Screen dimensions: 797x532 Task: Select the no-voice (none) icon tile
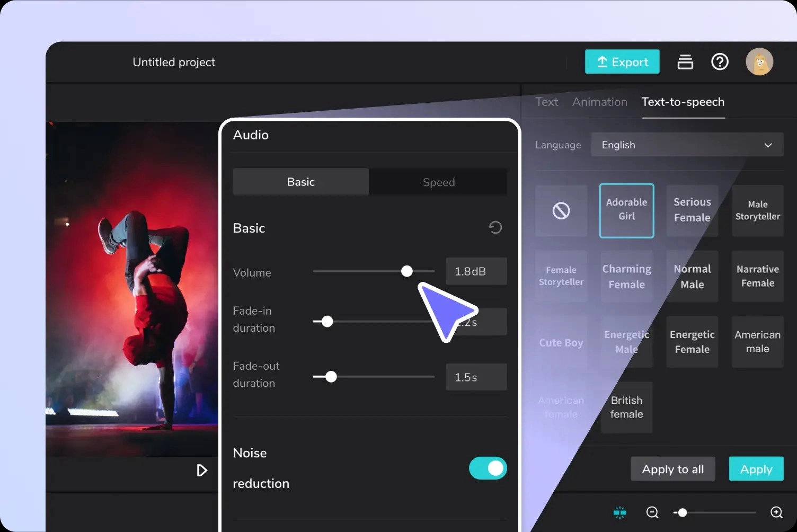[x=561, y=211]
